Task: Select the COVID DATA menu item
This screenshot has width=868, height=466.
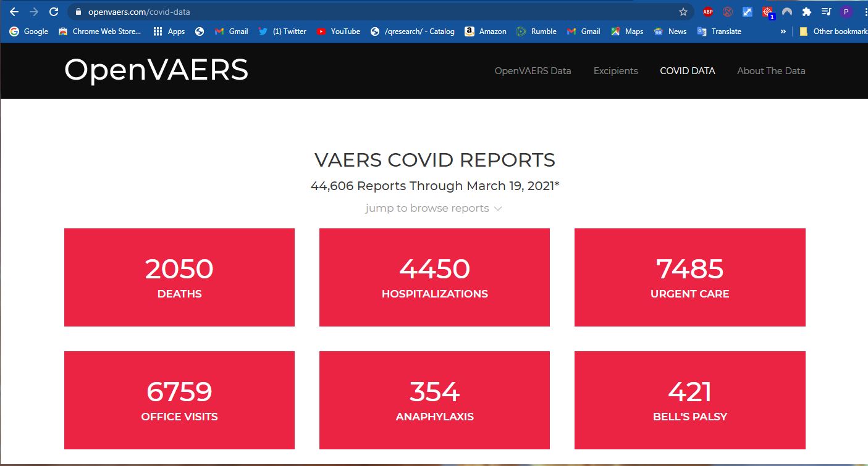Action: tap(687, 71)
